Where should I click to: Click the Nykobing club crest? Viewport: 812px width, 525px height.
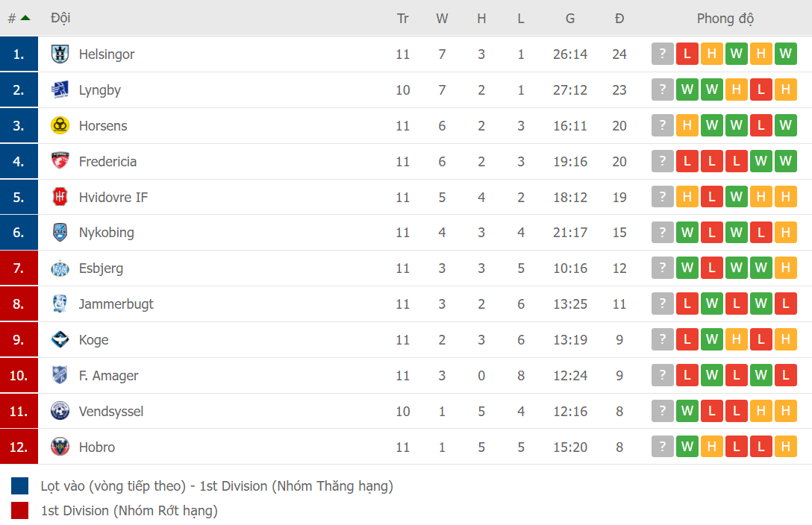tap(60, 233)
